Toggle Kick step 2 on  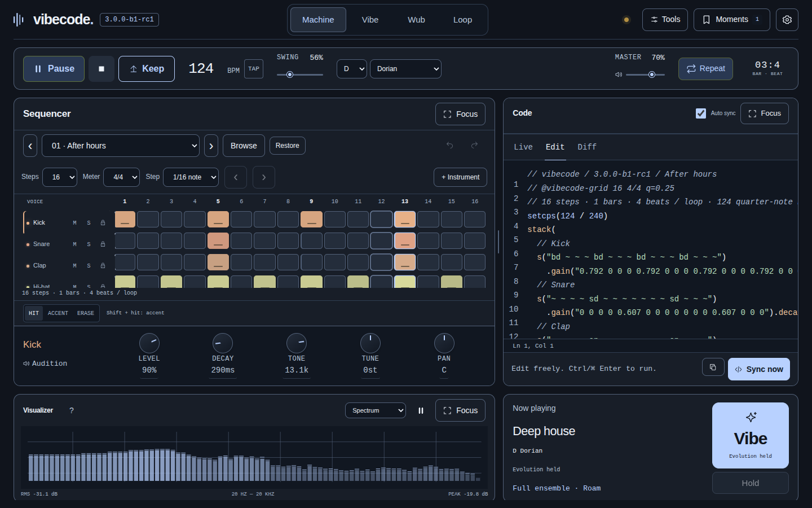pyautogui.click(x=148, y=219)
